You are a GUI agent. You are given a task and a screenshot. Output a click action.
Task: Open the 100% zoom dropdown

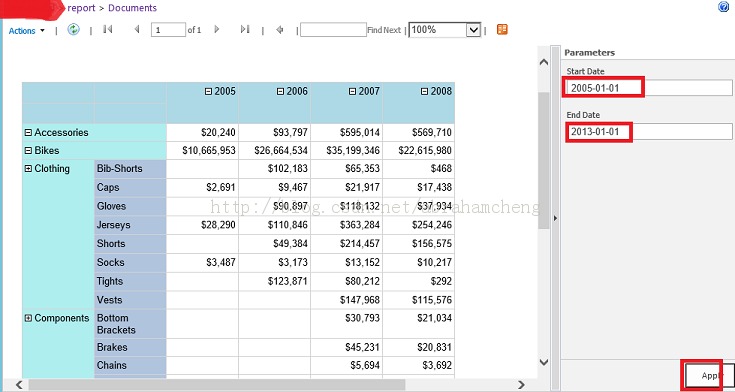pyautogui.click(x=445, y=30)
